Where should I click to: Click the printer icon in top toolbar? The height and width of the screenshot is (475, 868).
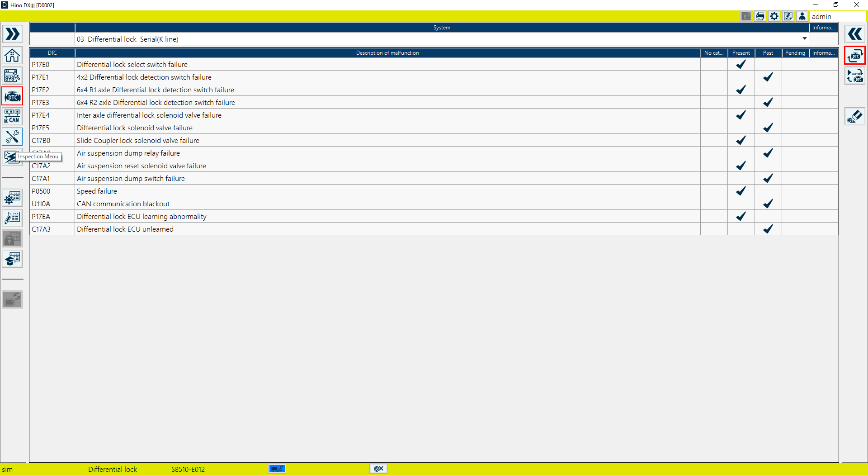[760, 16]
